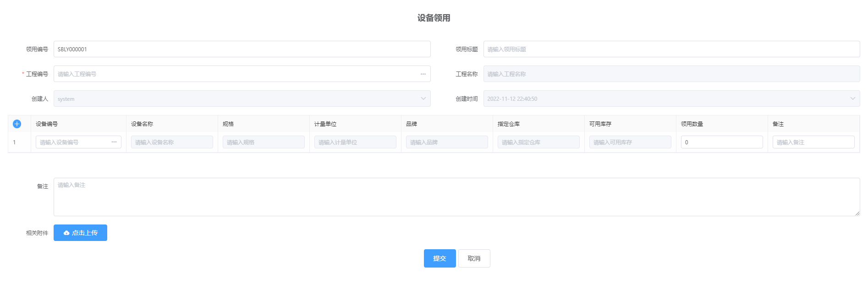The image size is (868, 290).
Task: Click the 设备编号 ellipsis lookup icon
Action: click(114, 142)
